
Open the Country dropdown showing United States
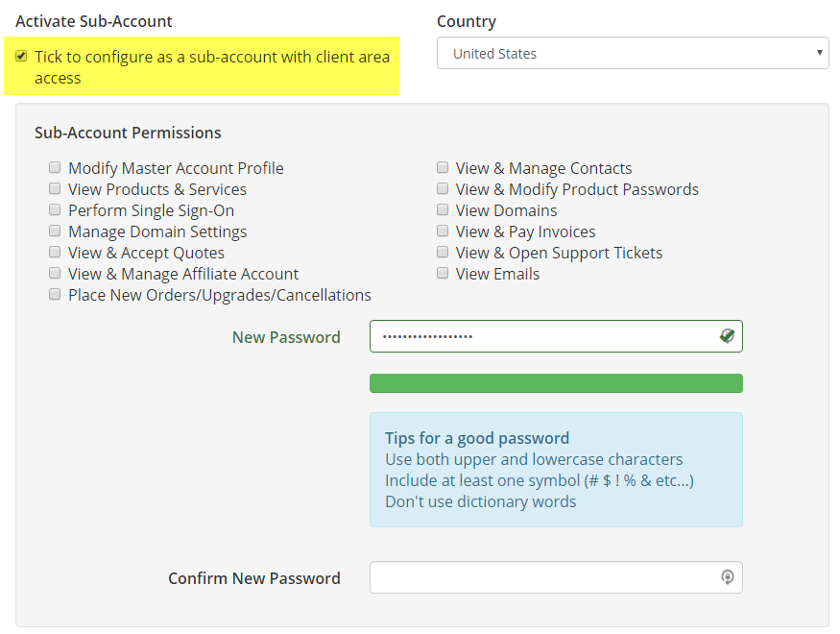coord(633,53)
